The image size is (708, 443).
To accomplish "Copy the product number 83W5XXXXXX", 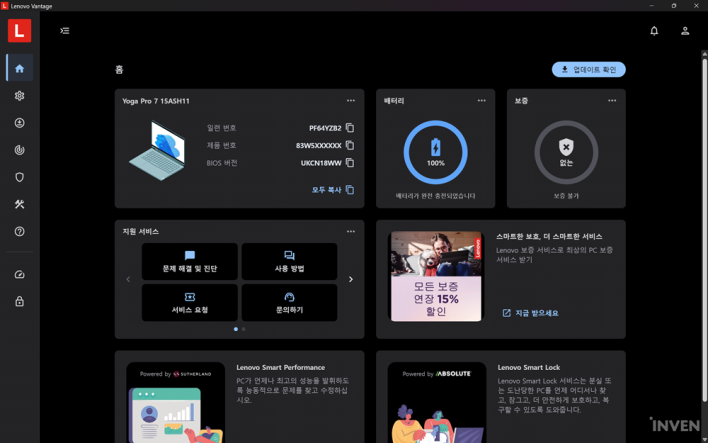I will [350, 145].
